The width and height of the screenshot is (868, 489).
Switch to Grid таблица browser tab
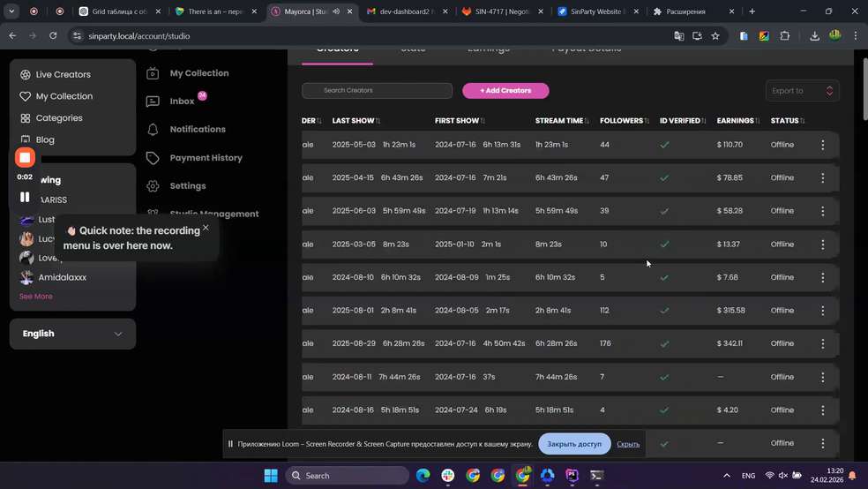coord(120,11)
